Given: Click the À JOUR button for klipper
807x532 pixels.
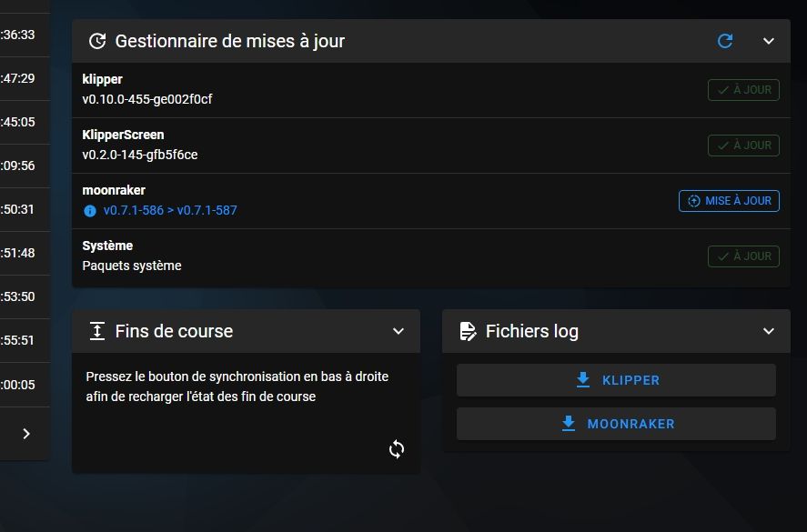Looking at the screenshot, I should [743, 90].
